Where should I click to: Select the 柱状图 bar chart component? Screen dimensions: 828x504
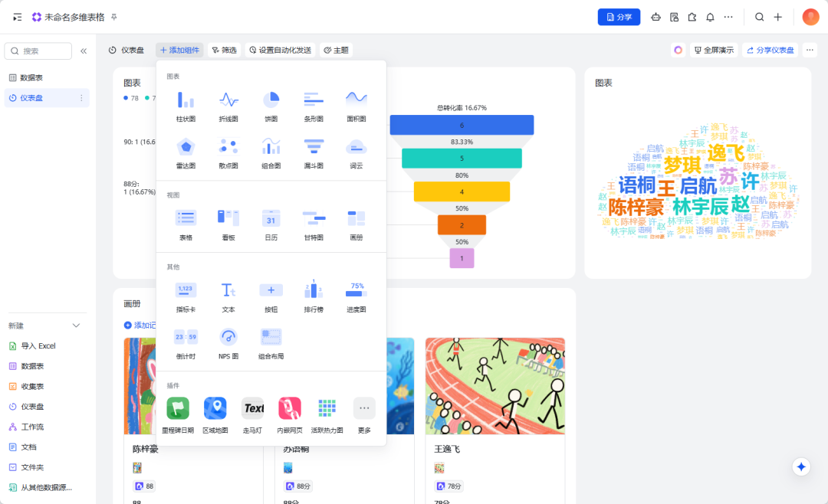185,105
